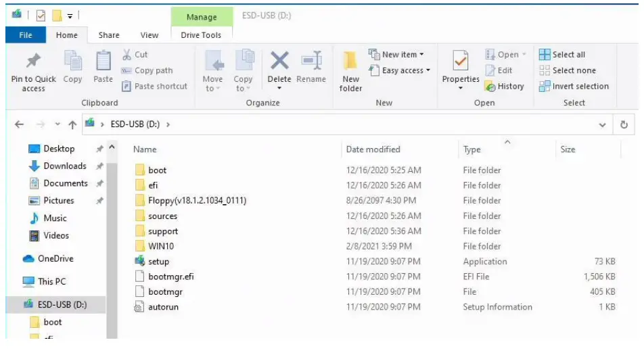
Task: Select the sources folder
Action: point(162,216)
